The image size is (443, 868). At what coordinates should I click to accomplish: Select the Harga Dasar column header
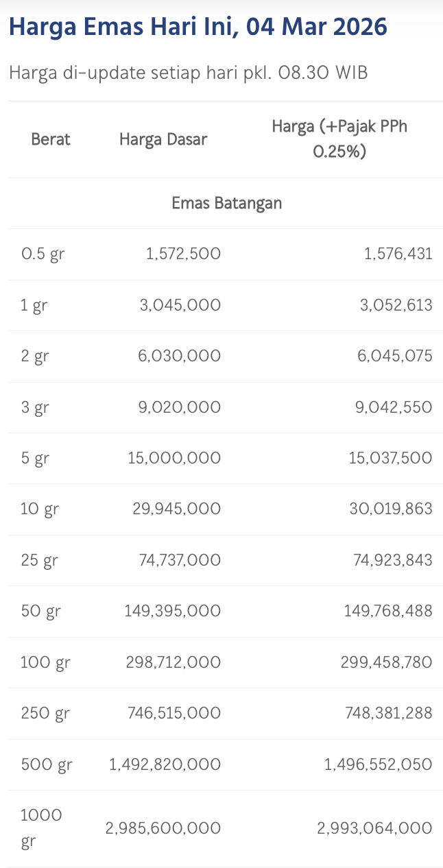[x=163, y=140]
